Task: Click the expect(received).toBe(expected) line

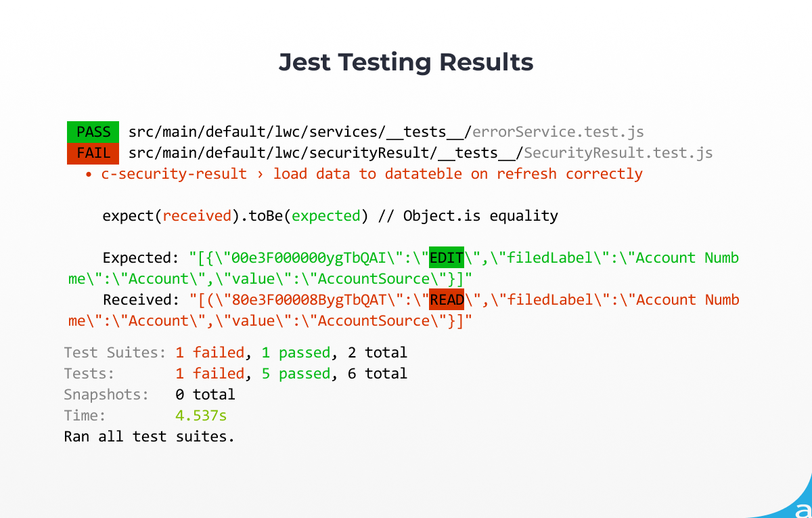Action: click(x=330, y=216)
